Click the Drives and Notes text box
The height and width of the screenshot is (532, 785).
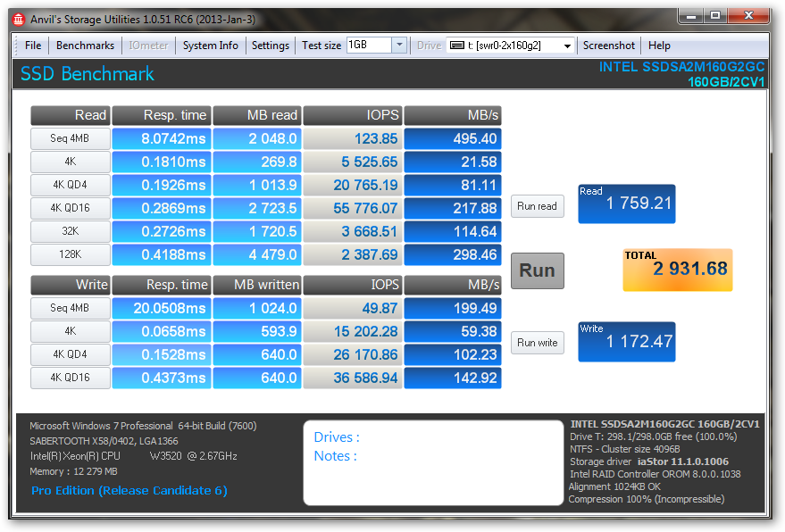[x=433, y=462]
